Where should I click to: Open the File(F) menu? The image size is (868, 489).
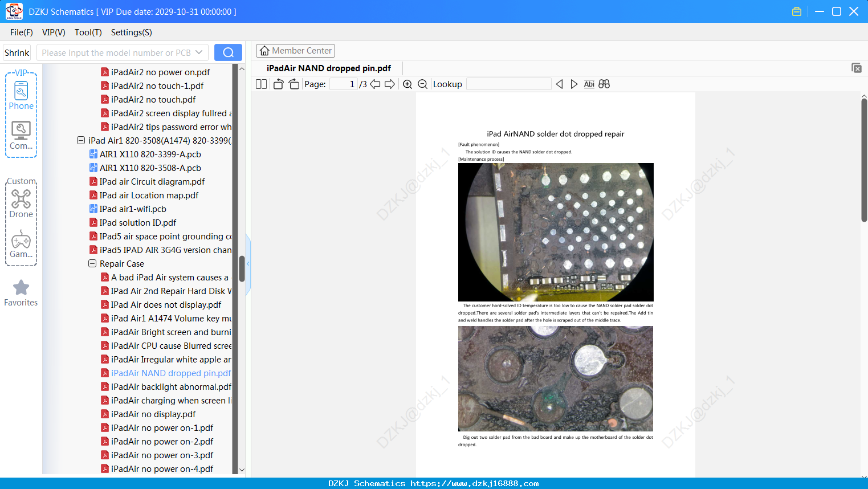(x=22, y=32)
